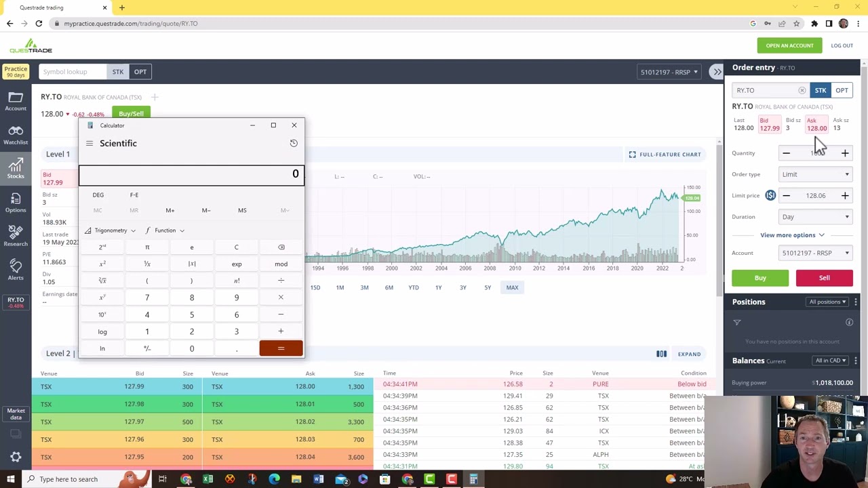Select OPT in symbol lookup bar
868x488 pixels.
click(140, 72)
